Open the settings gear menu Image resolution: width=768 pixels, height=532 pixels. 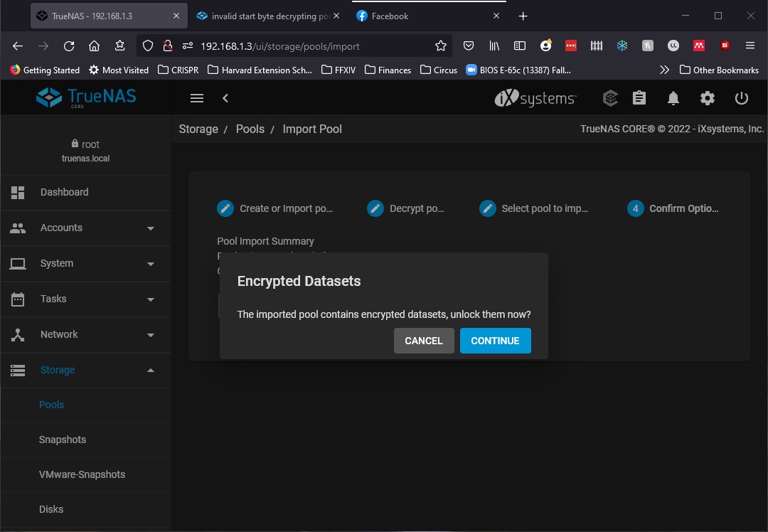(708, 98)
